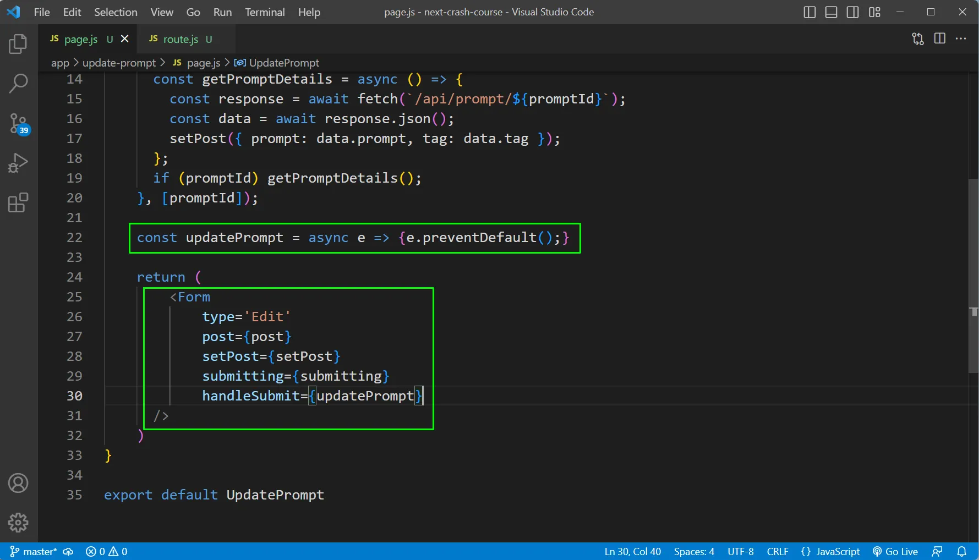Viewport: 979px width, 560px height.
Task: Click UpdatePrompt in the export default line
Action: 275,495
